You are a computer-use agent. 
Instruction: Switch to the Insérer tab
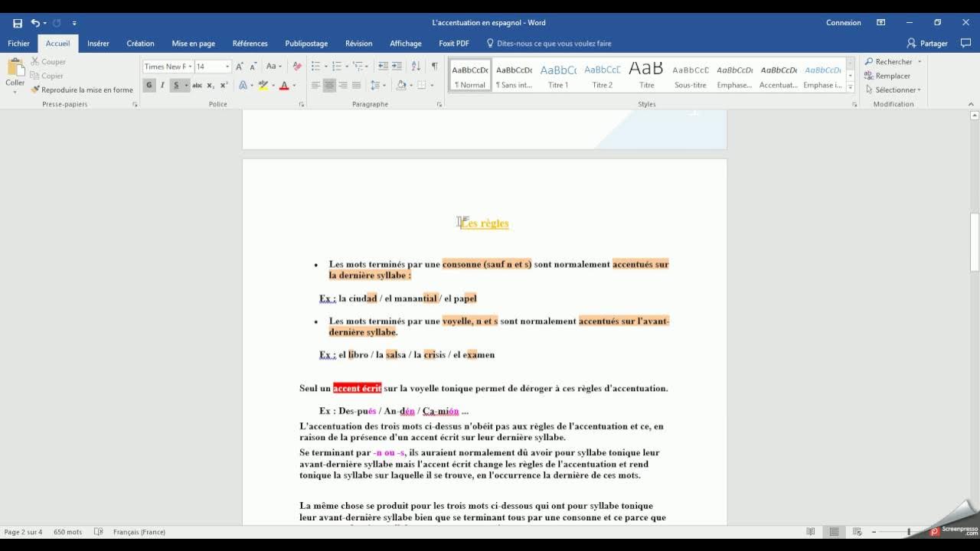click(98, 44)
